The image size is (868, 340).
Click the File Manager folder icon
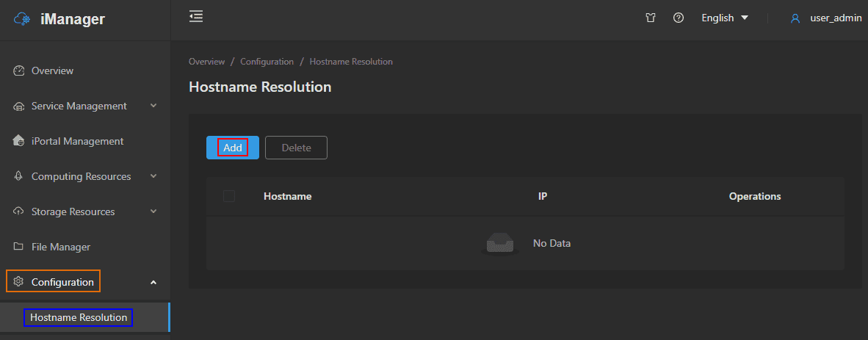pos(19,247)
